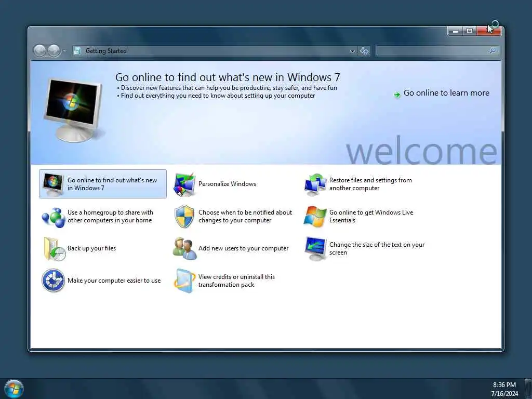Click Go online to learn more link
This screenshot has width=532, height=399.
tap(446, 93)
